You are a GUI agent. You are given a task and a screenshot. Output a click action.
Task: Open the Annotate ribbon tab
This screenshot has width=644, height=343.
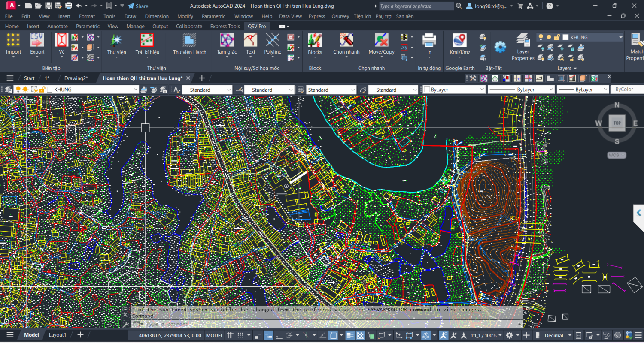[x=58, y=26]
